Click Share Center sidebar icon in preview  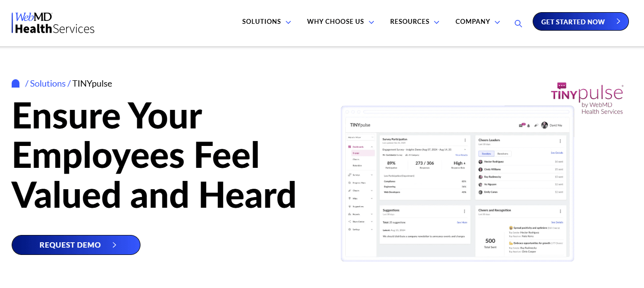[349, 221]
